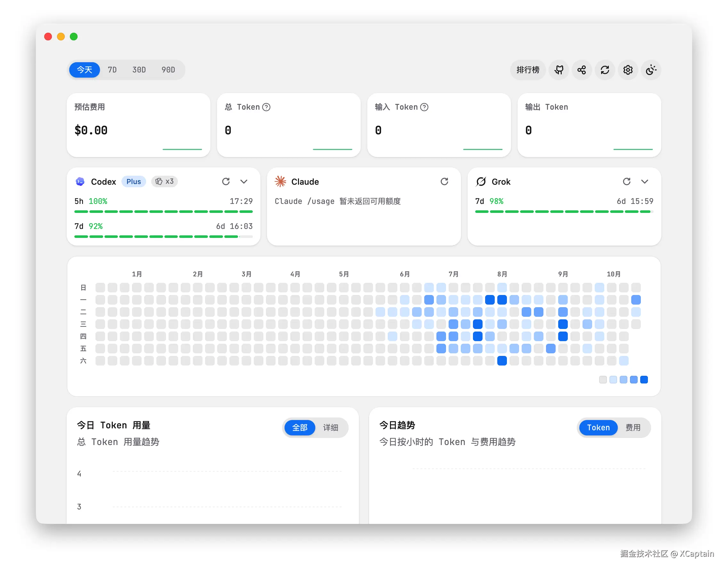Click the x3 accounts badge on Codex
The image size is (728, 572).
164,181
